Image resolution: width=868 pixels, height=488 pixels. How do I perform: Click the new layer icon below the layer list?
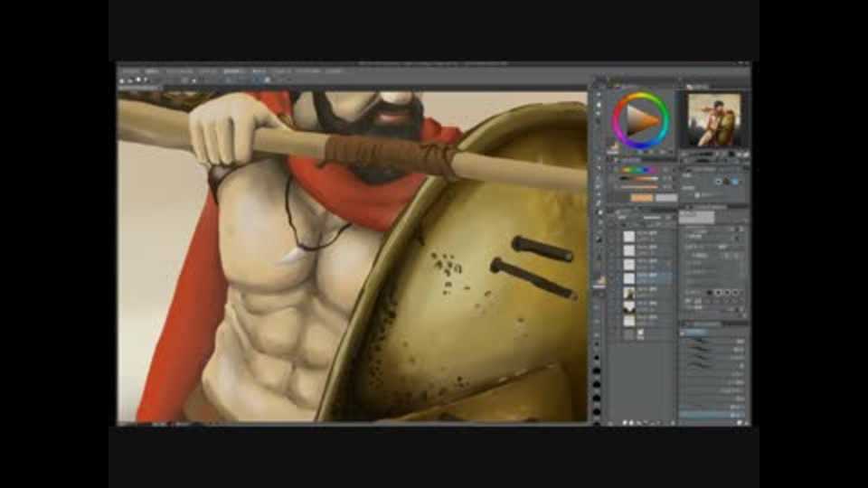pyautogui.click(x=625, y=422)
